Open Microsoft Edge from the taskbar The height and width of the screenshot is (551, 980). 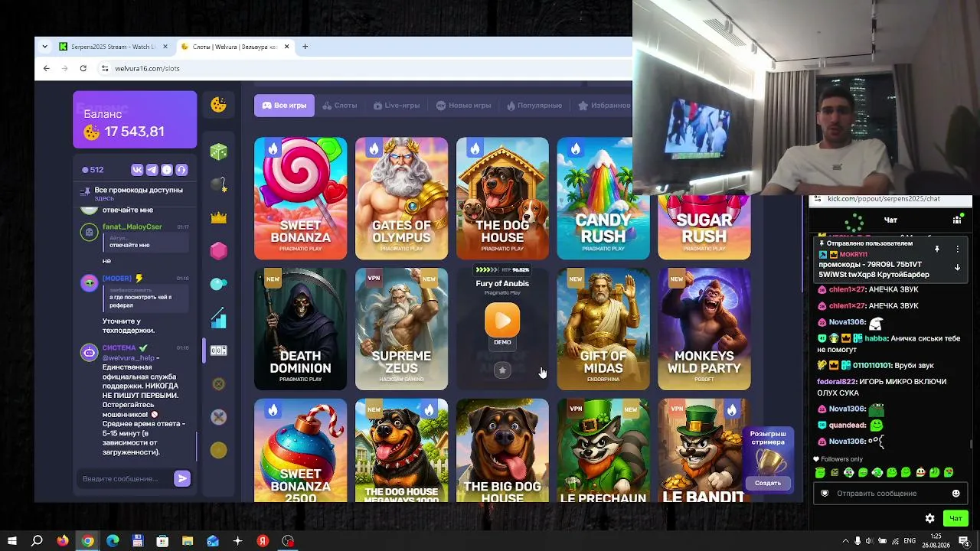113,541
